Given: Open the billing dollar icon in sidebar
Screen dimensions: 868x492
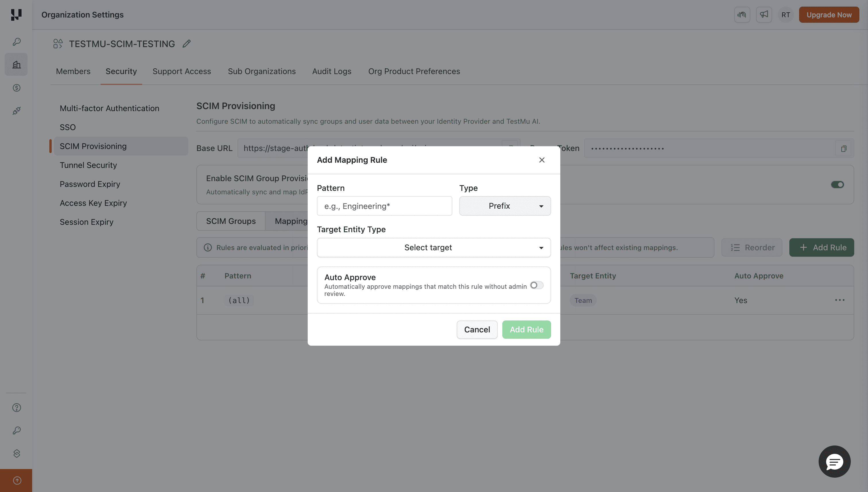Looking at the screenshot, I should click(16, 88).
